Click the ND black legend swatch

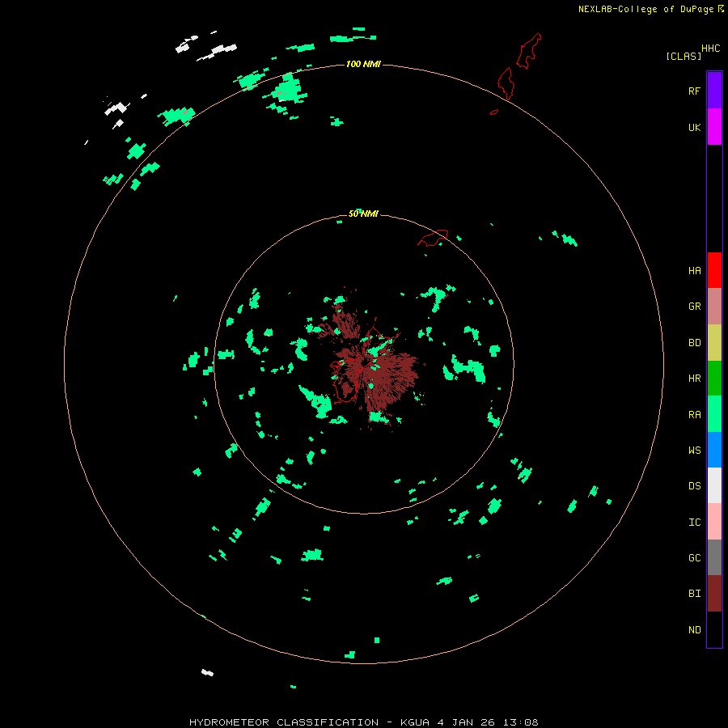pos(714,629)
